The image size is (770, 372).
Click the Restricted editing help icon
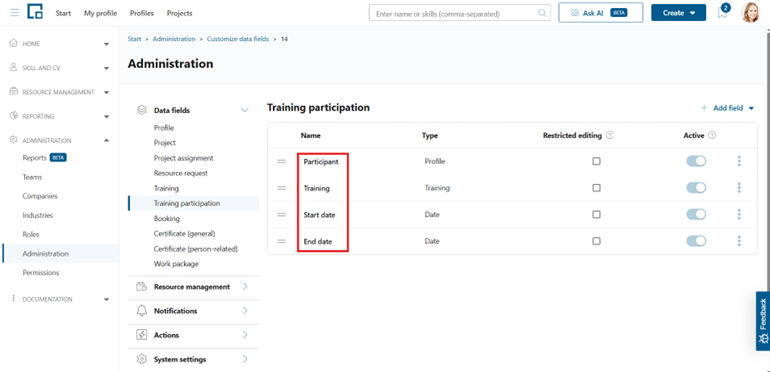pos(610,135)
